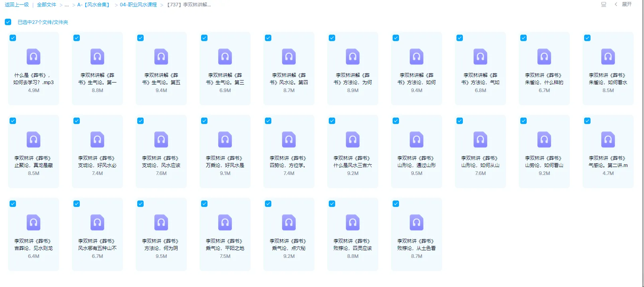Image resolution: width=644 pixels, height=287 pixels.
Task: Click audio icon for 山形论，通过山形 file
Action: click(417, 140)
